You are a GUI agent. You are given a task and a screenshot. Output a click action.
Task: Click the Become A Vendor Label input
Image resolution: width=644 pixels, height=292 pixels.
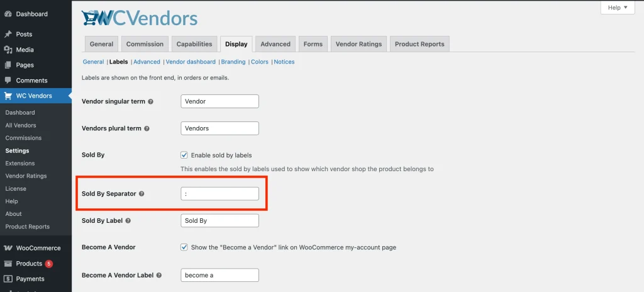(x=219, y=275)
